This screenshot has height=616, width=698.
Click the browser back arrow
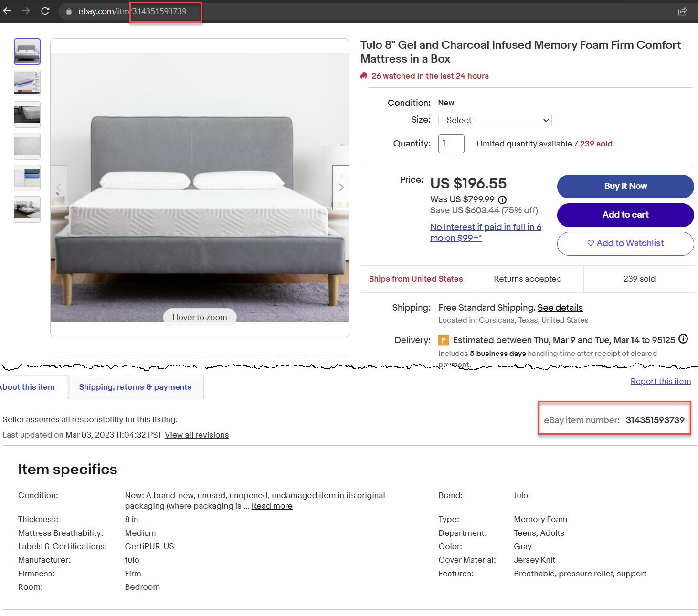coord(7,11)
